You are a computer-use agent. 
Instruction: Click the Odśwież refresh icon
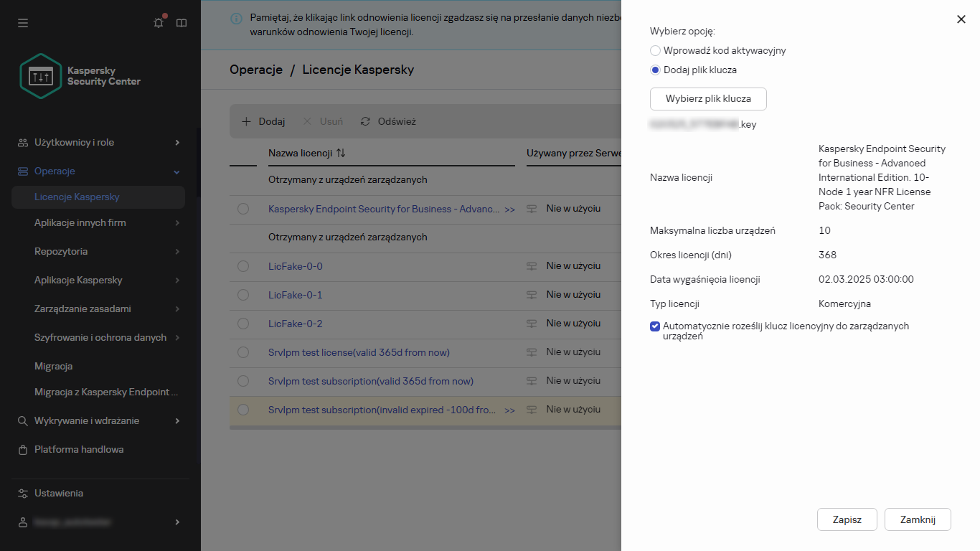click(x=366, y=122)
